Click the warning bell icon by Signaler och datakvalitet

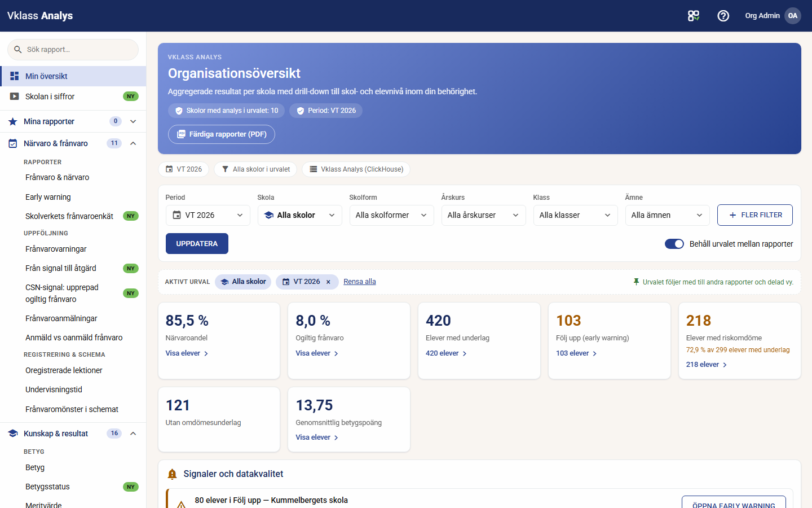click(173, 474)
